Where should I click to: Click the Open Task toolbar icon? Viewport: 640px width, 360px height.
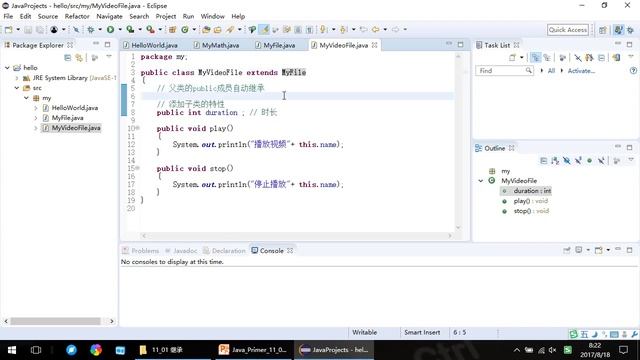(x=218, y=29)
